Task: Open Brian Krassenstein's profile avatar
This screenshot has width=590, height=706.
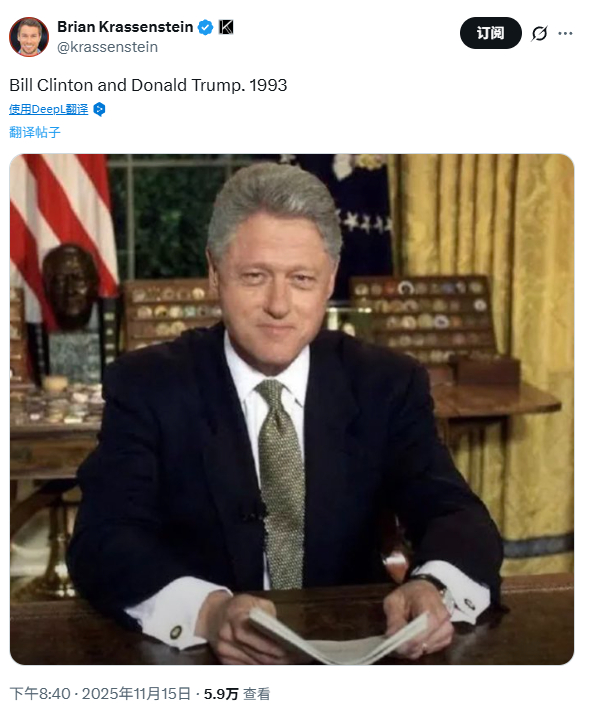Action: 29,37
